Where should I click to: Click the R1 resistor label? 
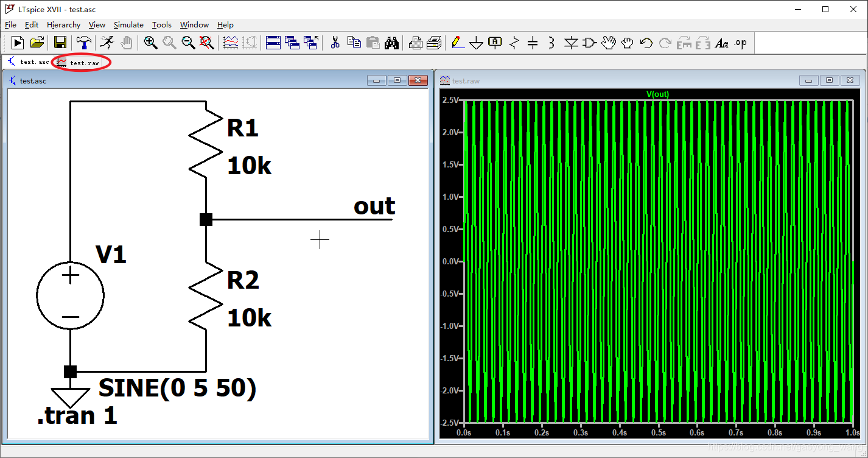(243, 128)
